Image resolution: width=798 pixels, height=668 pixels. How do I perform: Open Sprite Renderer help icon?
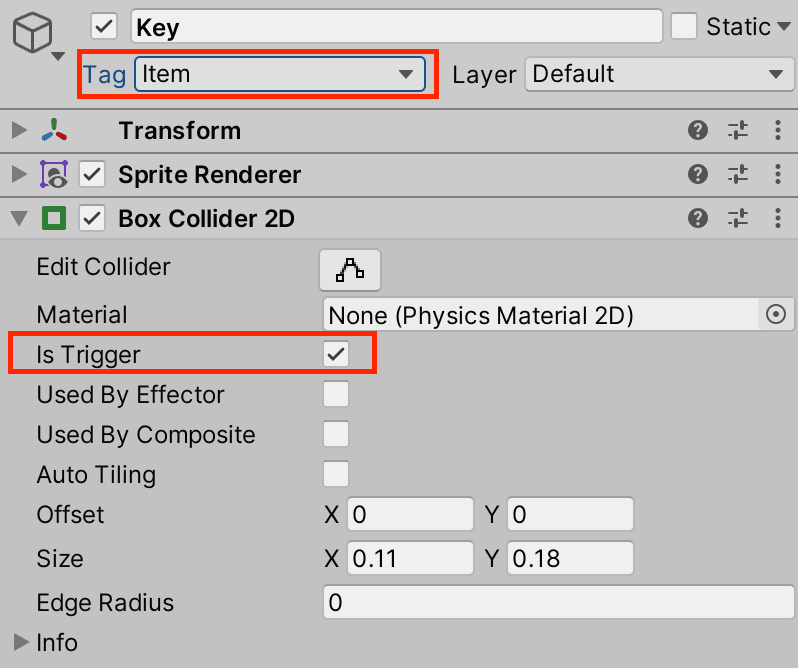[x=698, y=174]
